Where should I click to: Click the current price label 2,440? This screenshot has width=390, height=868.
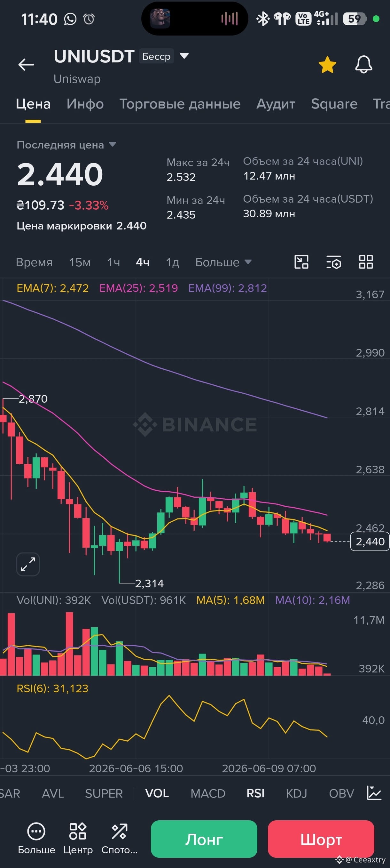370,542
